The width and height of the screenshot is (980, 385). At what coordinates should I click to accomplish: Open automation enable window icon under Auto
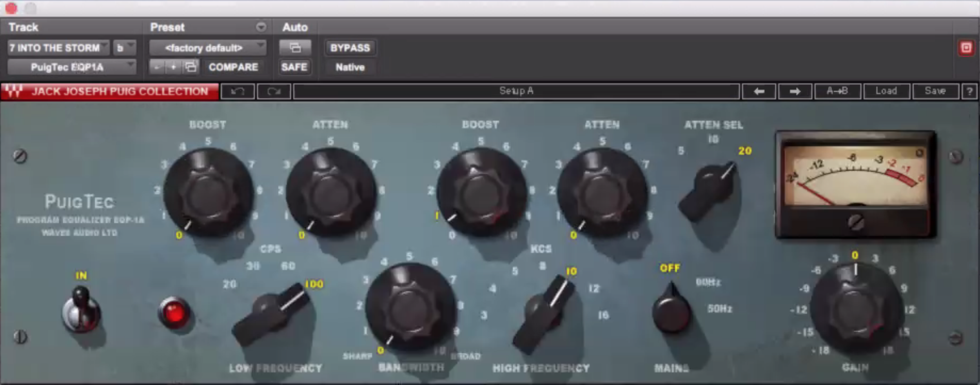coord(295,48)
